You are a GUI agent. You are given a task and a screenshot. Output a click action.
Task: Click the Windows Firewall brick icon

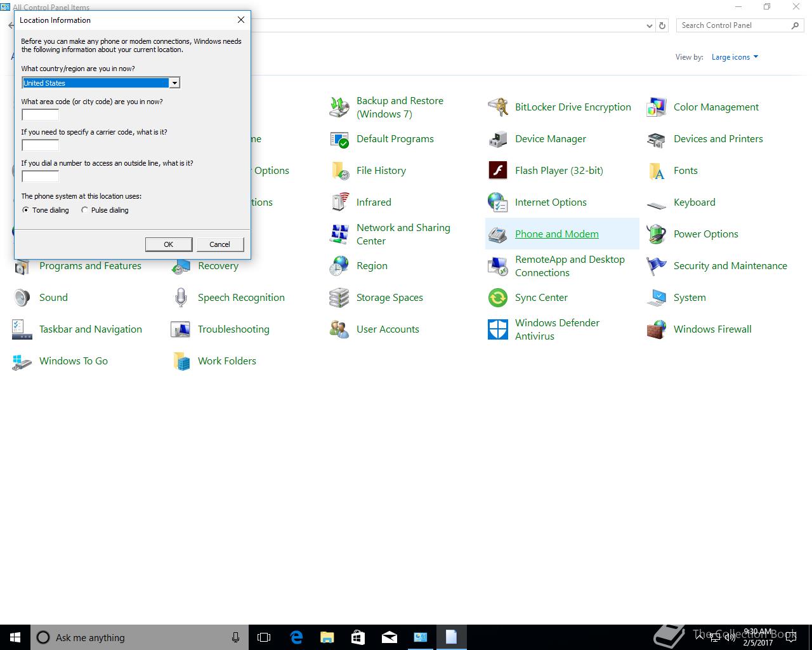657,329
